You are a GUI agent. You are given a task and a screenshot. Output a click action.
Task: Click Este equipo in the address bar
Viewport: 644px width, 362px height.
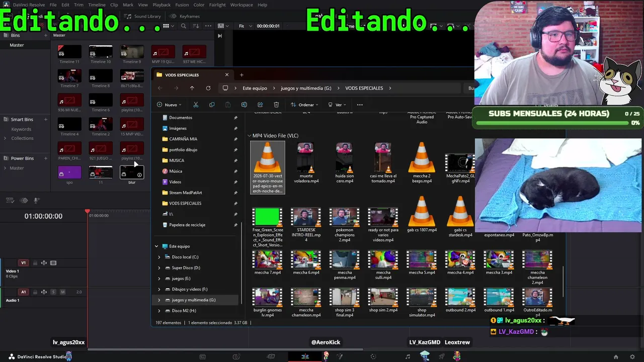coord(255,88)
